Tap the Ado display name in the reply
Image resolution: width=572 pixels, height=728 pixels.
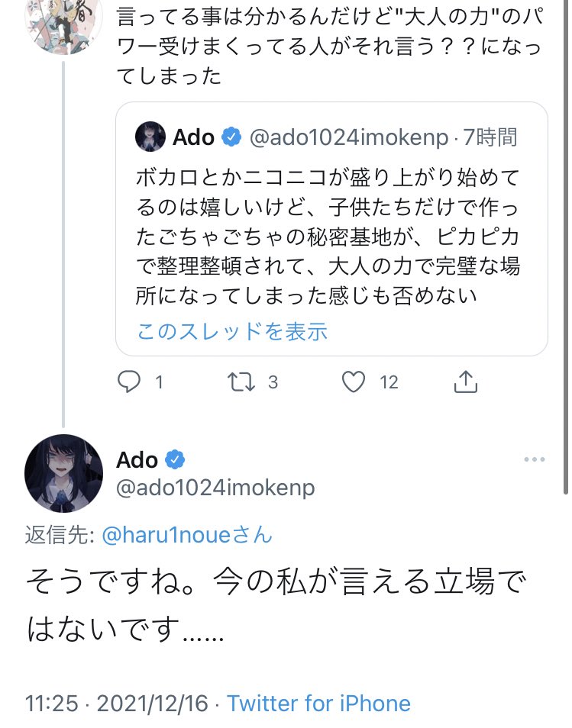click(137, 460)
